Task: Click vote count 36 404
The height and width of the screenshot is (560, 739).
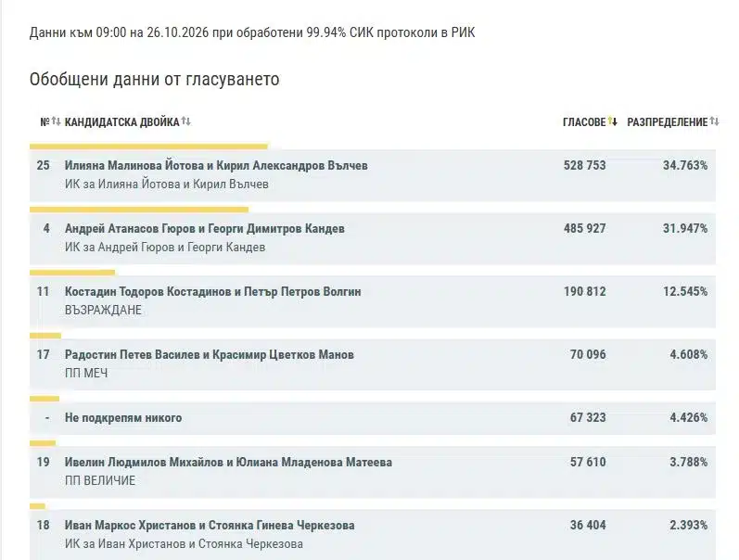Action: pos(588,525)
